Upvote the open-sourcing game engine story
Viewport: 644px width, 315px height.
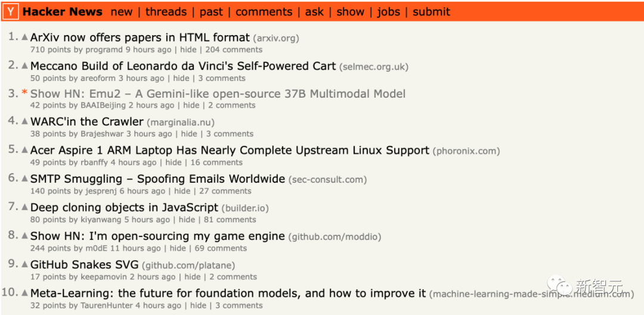[x=25, y=235]
